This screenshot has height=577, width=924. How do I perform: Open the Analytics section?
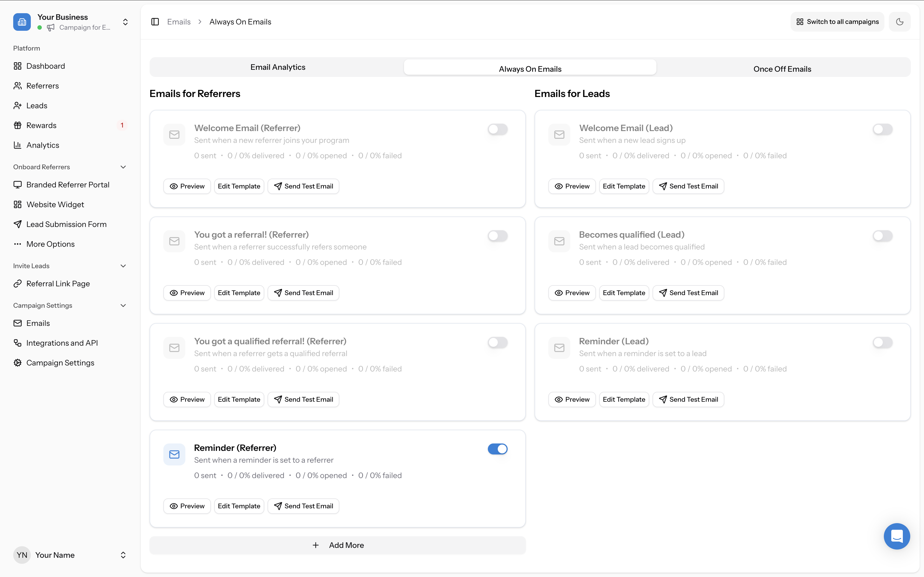(42, 145)
